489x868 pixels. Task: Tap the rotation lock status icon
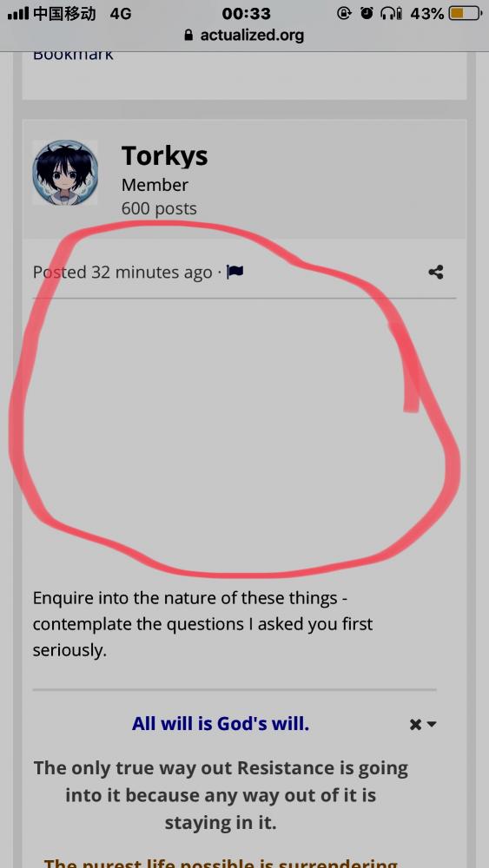pos(344,13)
